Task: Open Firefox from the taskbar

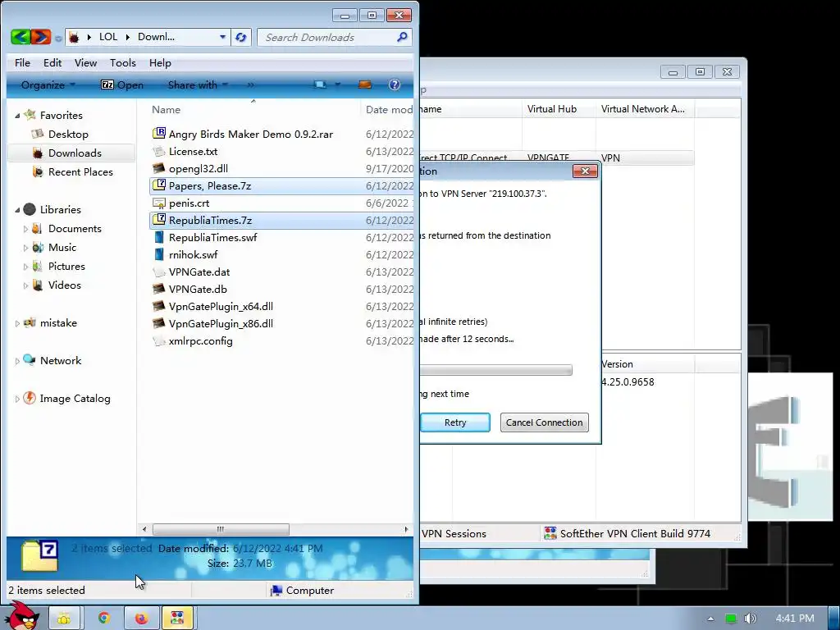Action: [x=141, y=619]
